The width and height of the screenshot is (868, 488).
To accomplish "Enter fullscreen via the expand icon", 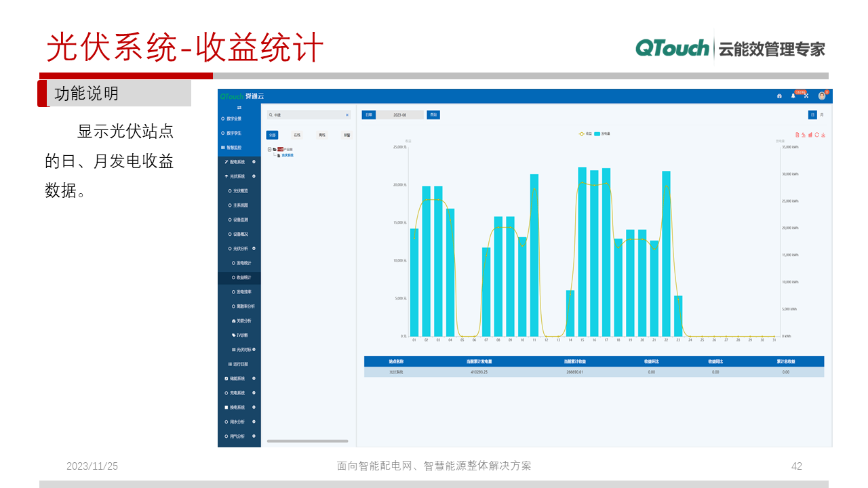I will point(806,96).
